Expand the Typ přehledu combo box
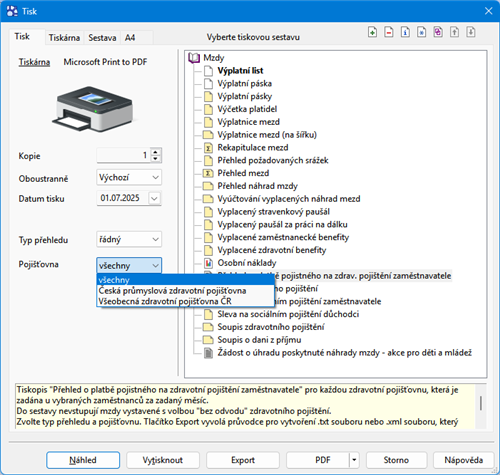500x475 pixels. (x=129, y=239)
